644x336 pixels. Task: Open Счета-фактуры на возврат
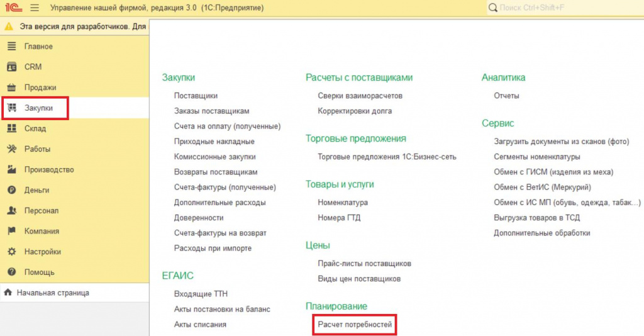click(220, 233)
